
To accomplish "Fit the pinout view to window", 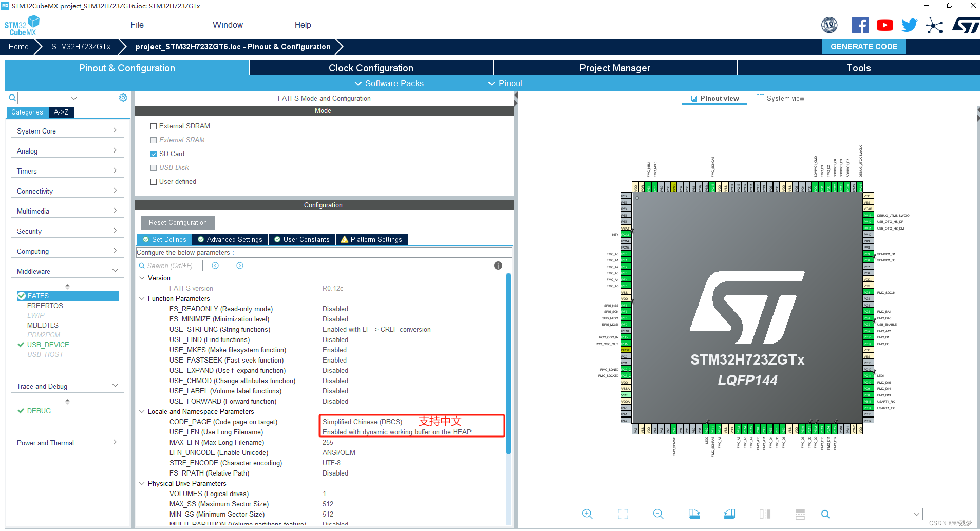I will 623,514.
